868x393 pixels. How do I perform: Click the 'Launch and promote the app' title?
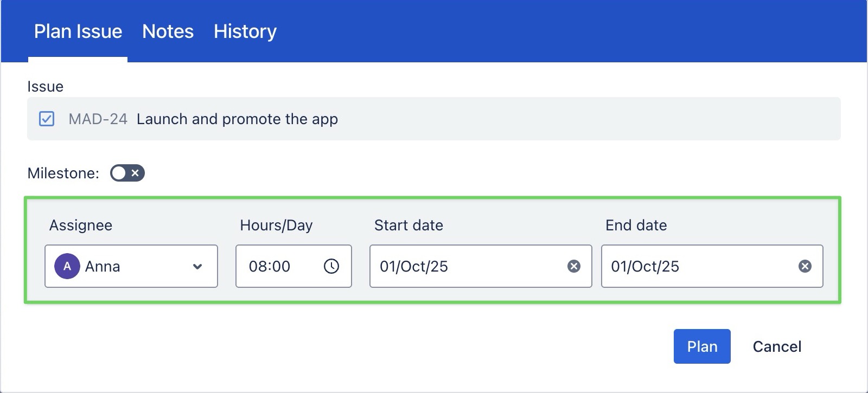coord(237,119)
